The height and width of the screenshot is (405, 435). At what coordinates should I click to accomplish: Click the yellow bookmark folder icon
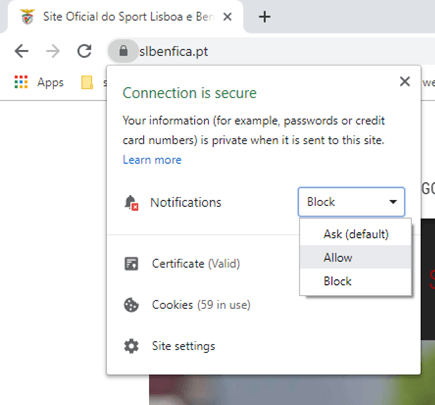pos(87,82)
